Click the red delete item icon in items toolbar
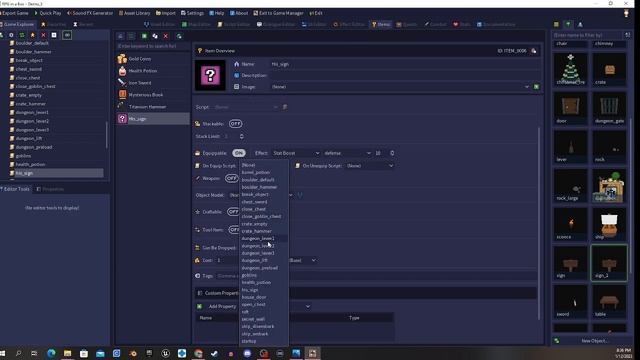 coord(166,36)
